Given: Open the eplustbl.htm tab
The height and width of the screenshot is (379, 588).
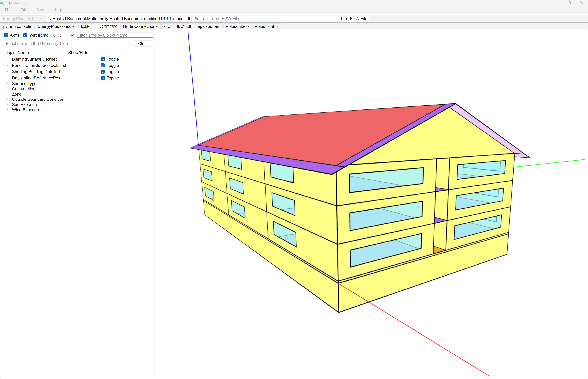Looking at the screenshot, I should coord(266,26).
